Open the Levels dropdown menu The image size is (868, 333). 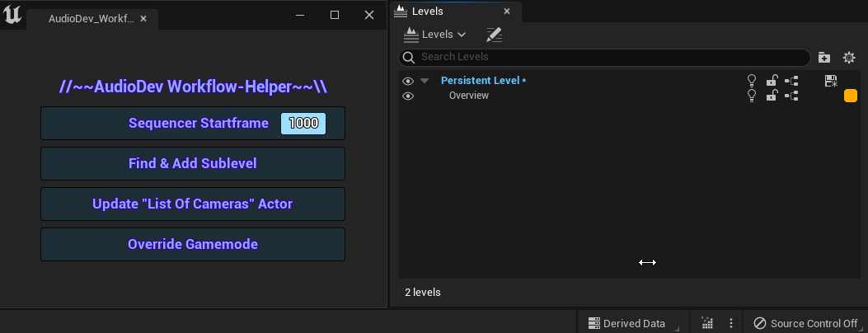[434, 35]
